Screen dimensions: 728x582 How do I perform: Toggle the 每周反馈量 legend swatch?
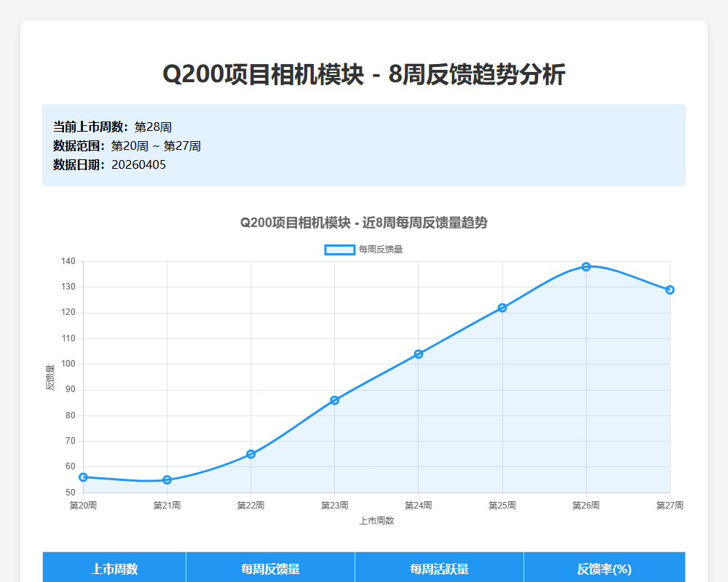coord(340,250)
